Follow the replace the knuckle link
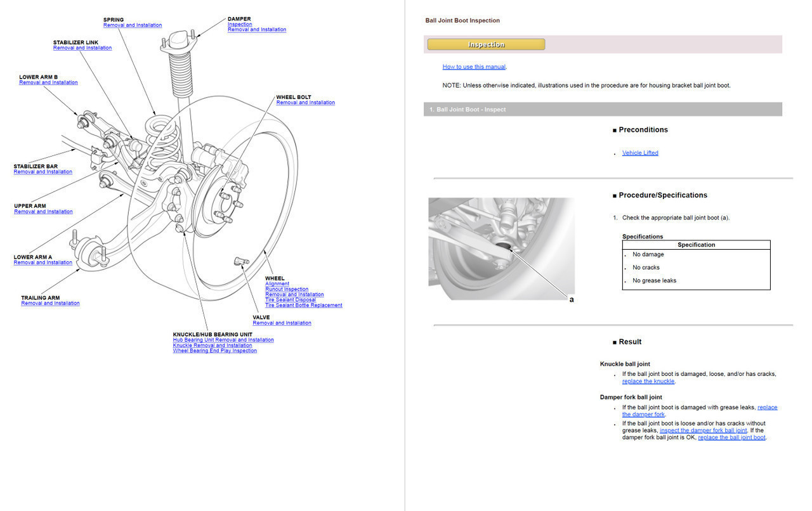Image resolution: width=812 pixels, height=511 pixels. click(648, 382)
